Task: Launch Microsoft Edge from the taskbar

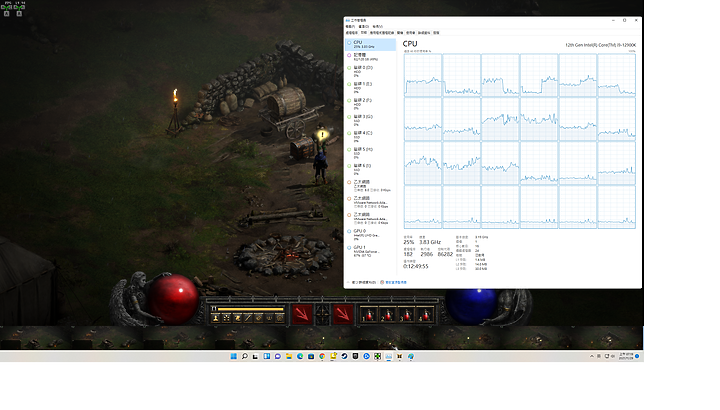Action: click(300, 356)
